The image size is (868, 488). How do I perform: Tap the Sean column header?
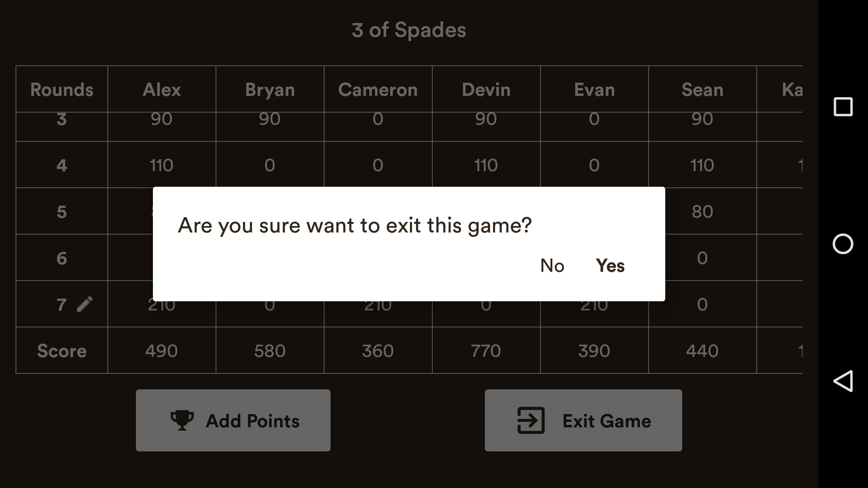[x=702, y=89]
